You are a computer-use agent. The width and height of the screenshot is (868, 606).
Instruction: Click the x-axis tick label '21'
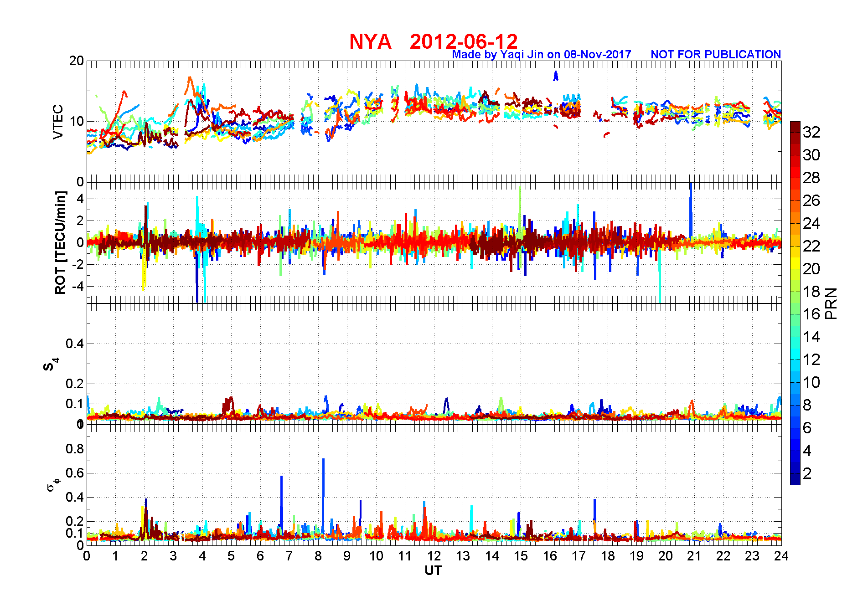coord(694,556)
